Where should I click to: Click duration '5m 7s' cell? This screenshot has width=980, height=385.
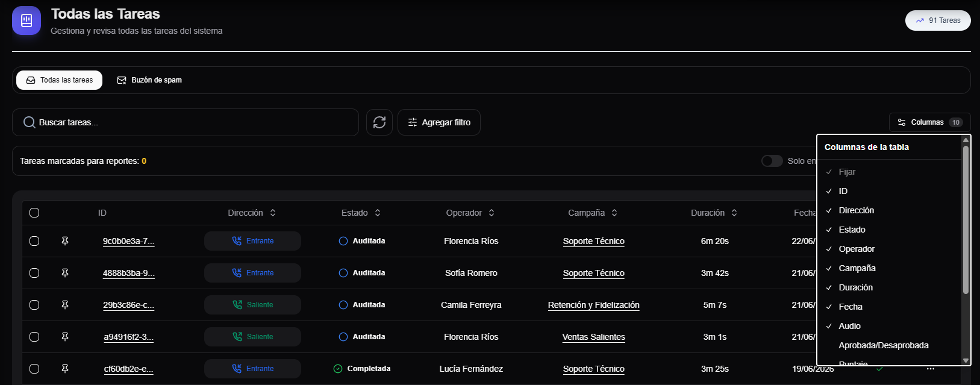click(715, 305)
